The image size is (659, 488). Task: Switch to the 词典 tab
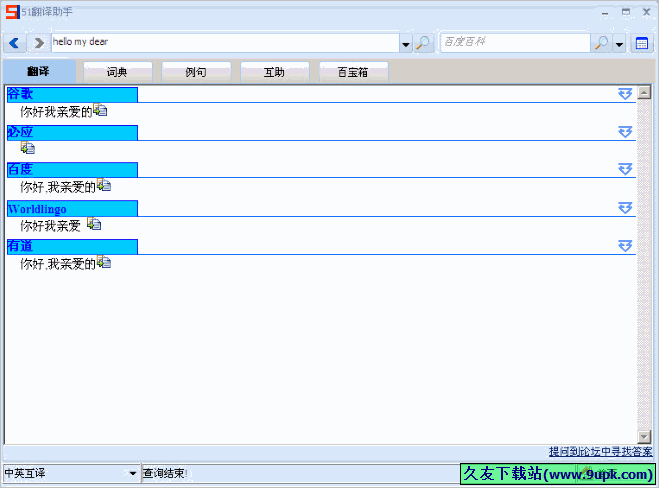coord(117,72)
